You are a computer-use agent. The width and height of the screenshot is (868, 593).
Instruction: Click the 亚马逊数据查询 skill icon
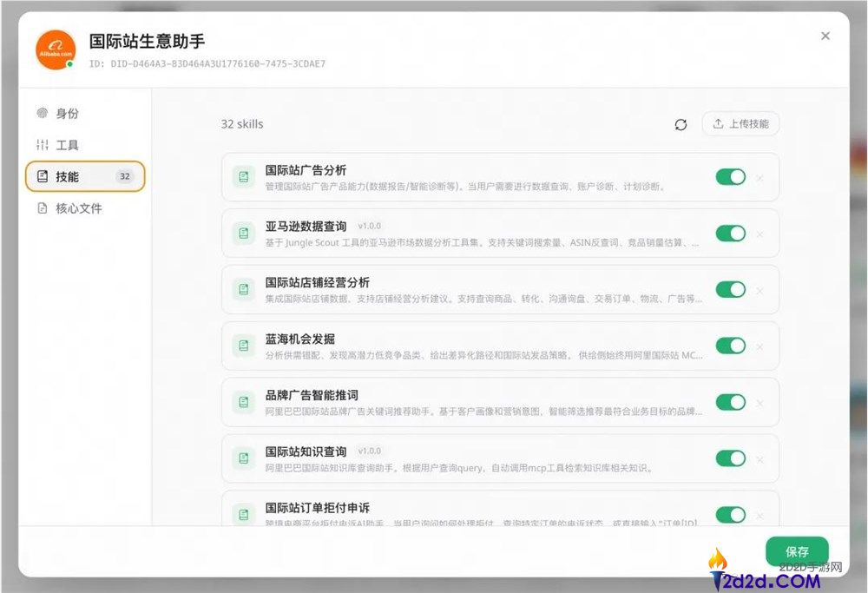[243, 233]
